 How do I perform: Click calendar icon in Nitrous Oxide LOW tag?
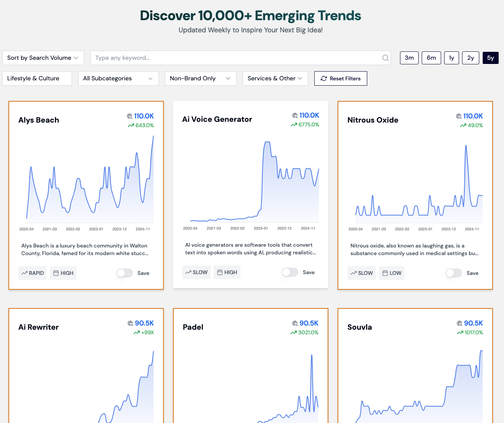pyautogui.click(x=385, y=273)
